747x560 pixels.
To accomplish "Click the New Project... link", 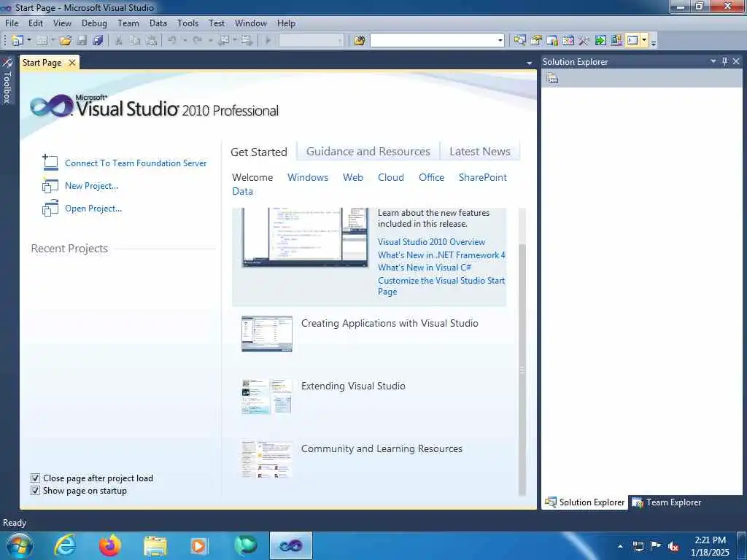I will click(x=91, y=186).
